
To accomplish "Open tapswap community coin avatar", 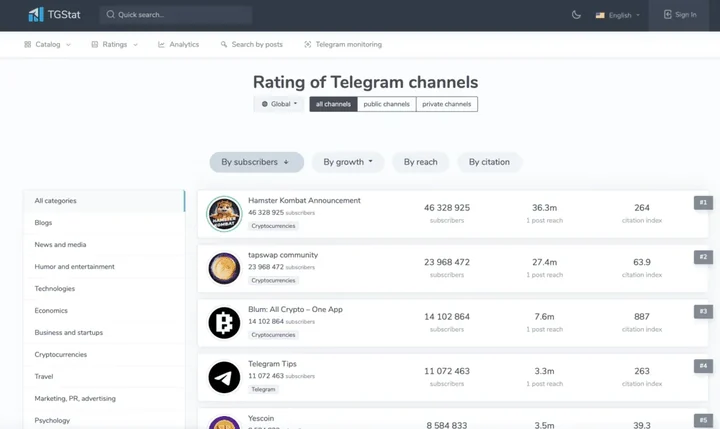I will [x=224, y=268].
